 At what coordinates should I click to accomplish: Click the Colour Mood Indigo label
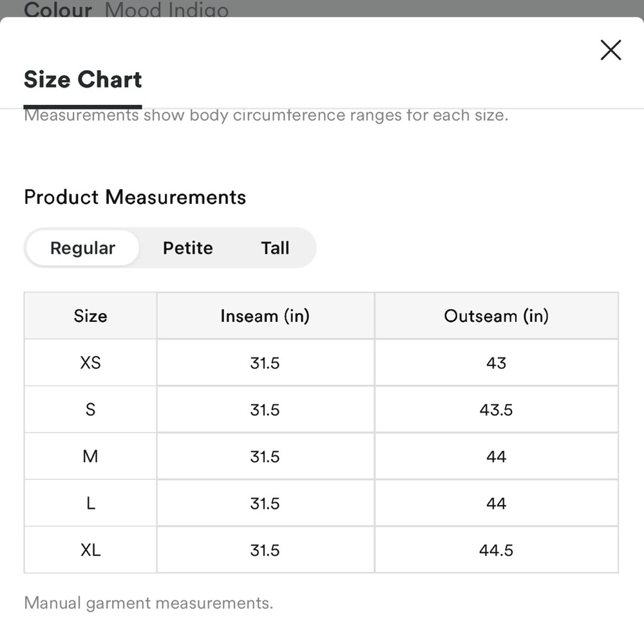tap(126, 9)
